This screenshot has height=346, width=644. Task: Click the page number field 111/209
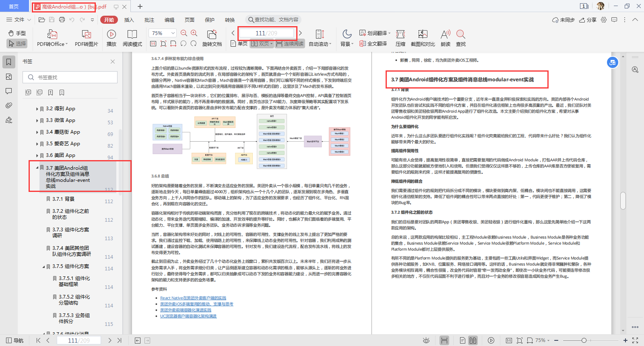[x=267, y=33]
